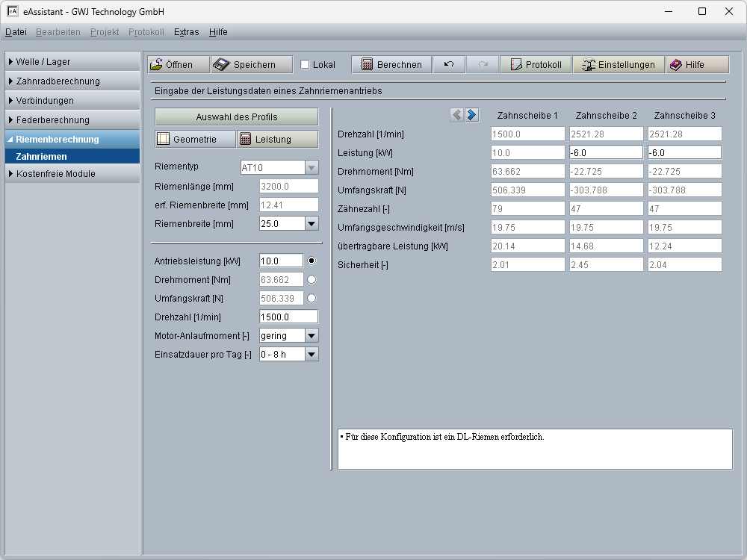Enable the Lokal checkbox

(x=305, y=65)
